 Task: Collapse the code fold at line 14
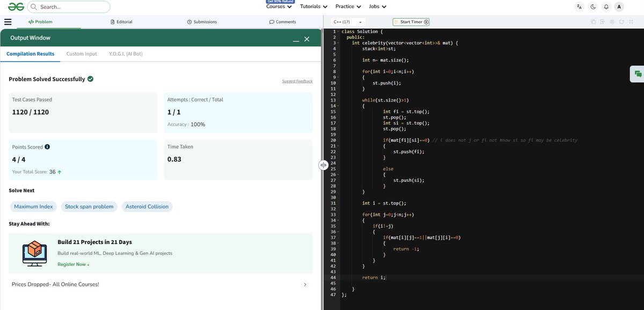click(338, 106)
